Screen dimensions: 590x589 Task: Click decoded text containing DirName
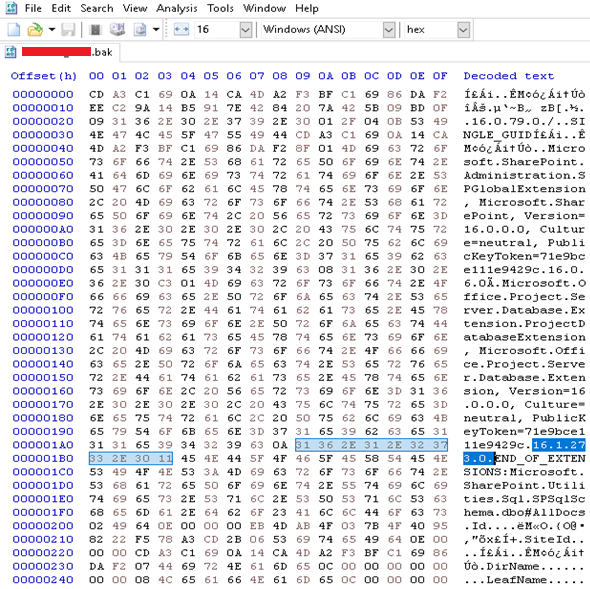[524, 566]
